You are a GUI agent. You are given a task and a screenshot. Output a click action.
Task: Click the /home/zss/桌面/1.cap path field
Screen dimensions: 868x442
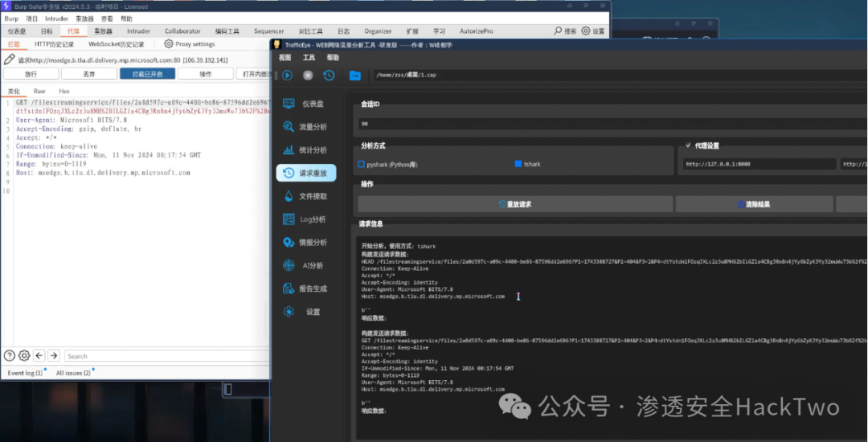(x=620, y=76)
